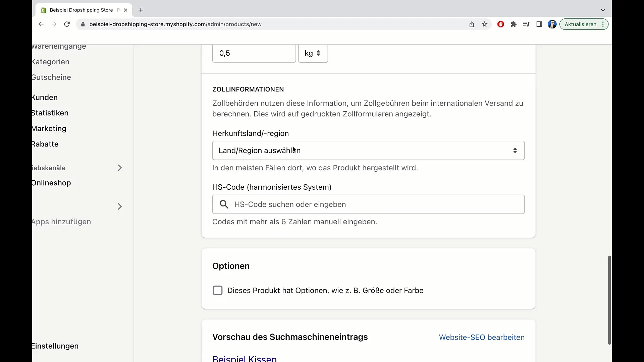The height and width of the screenshot is (362, 644).
Task: Click the search magnifier in HS-Code field
Action: coord(224,204)
